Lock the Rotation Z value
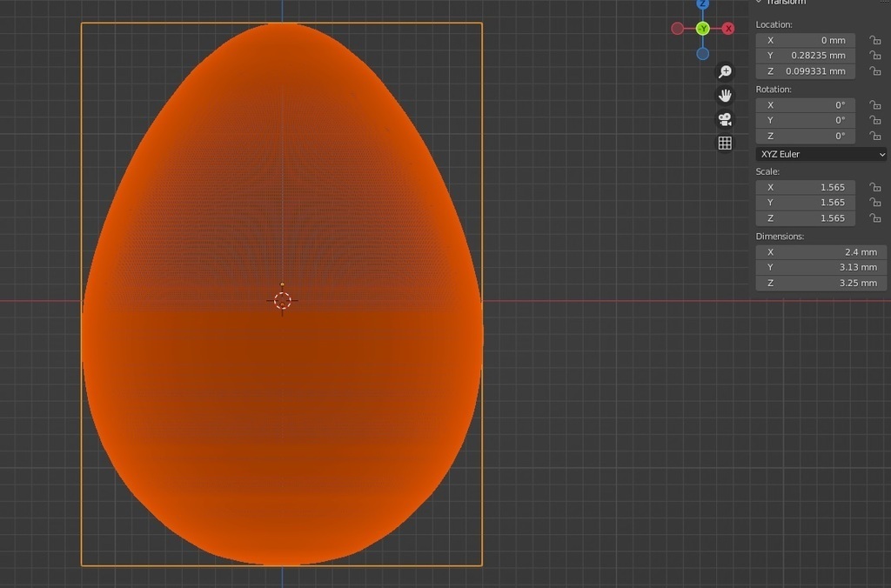 [875, 137]
